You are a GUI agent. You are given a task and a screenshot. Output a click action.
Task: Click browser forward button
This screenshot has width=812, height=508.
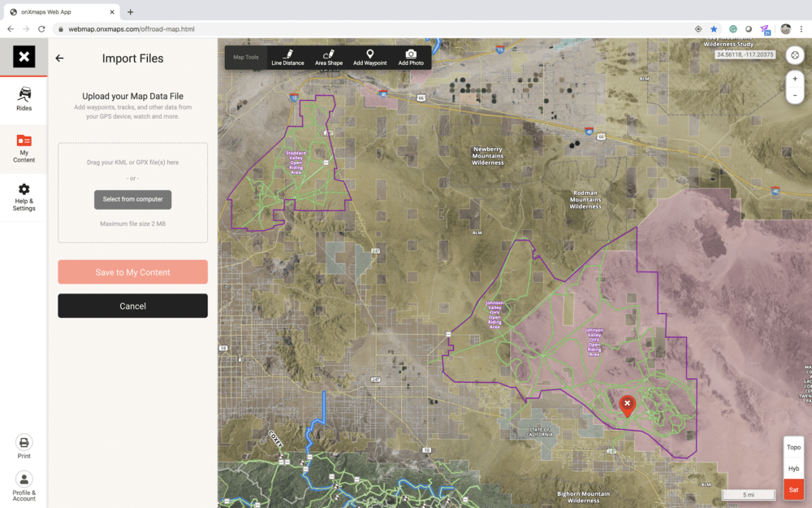pyautogui.click(x=26, y=29)
